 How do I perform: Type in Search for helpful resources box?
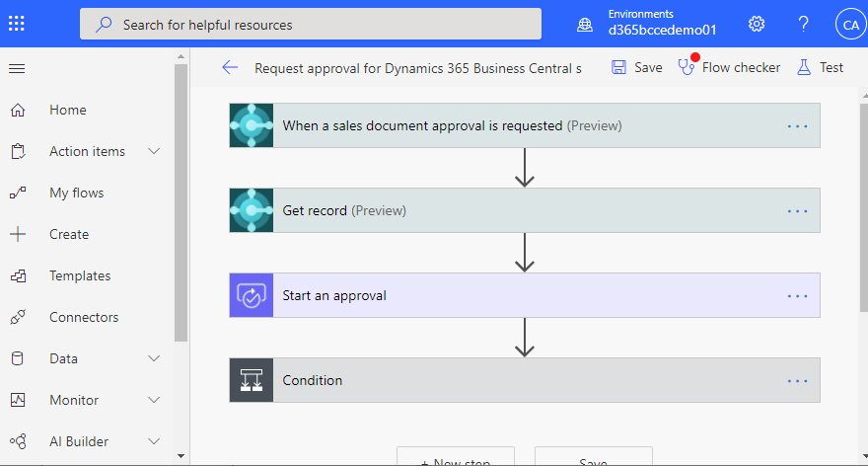(x=311, y=24)
